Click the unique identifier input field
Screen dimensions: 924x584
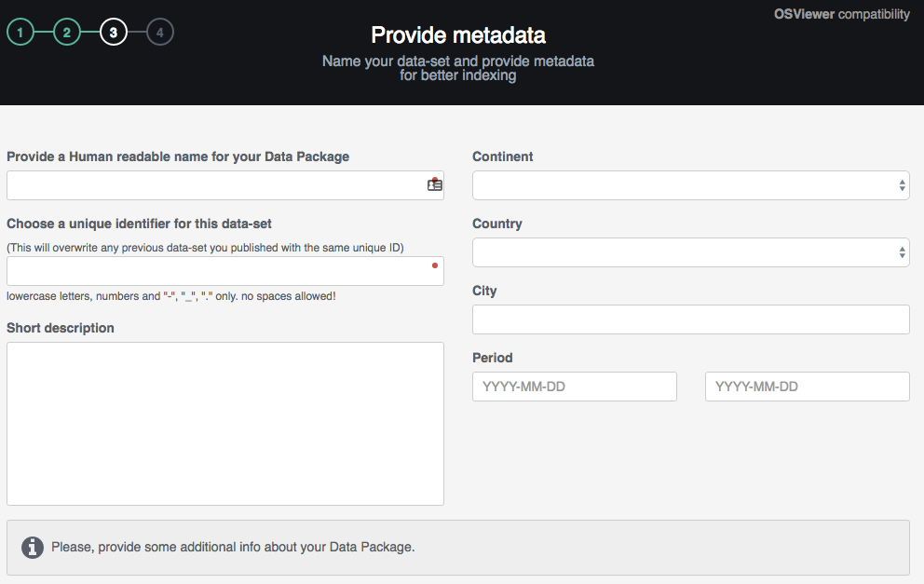(x=214, y=271)
